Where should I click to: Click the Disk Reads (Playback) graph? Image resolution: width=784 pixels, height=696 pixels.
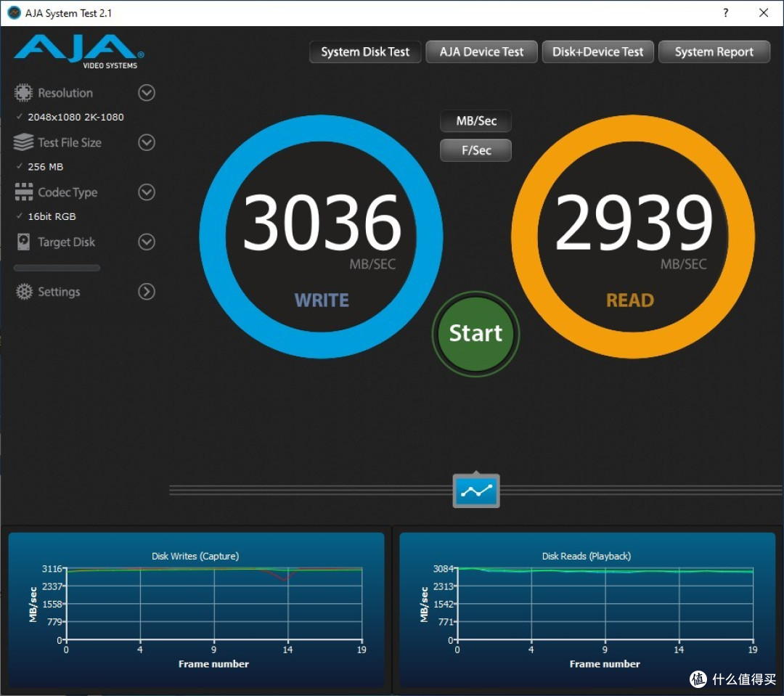587,608
